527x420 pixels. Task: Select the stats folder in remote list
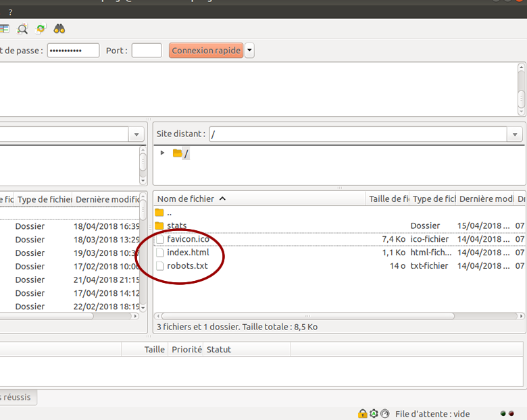(x=177, y=226)
